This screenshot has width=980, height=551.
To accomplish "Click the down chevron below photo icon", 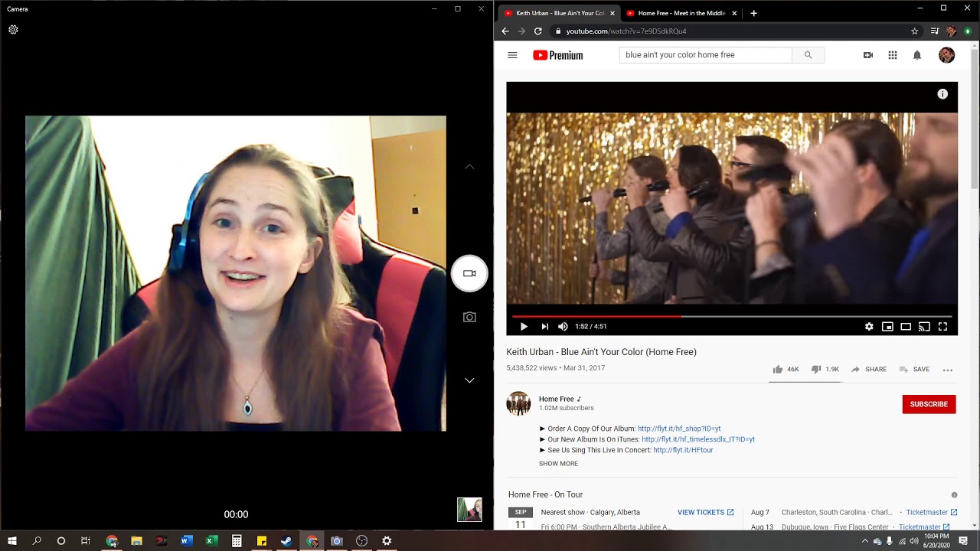I will click(x=469, y=380).
